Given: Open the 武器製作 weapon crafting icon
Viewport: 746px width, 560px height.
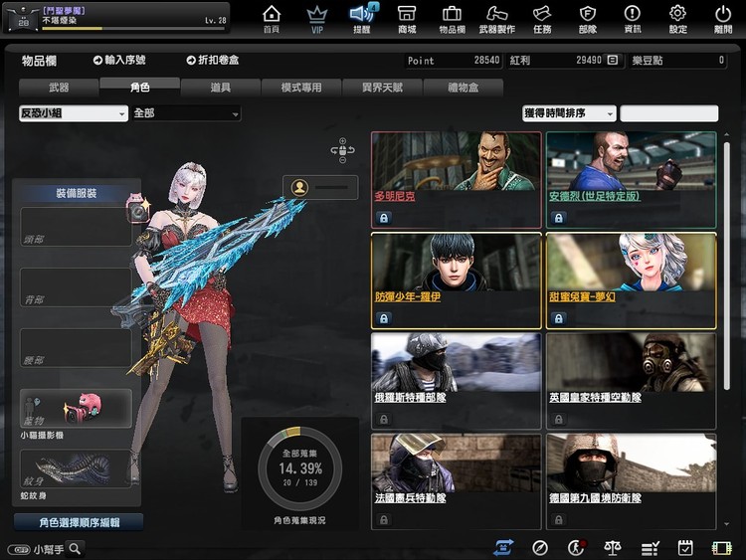Looking at the screenshot, I should [496, 19].
